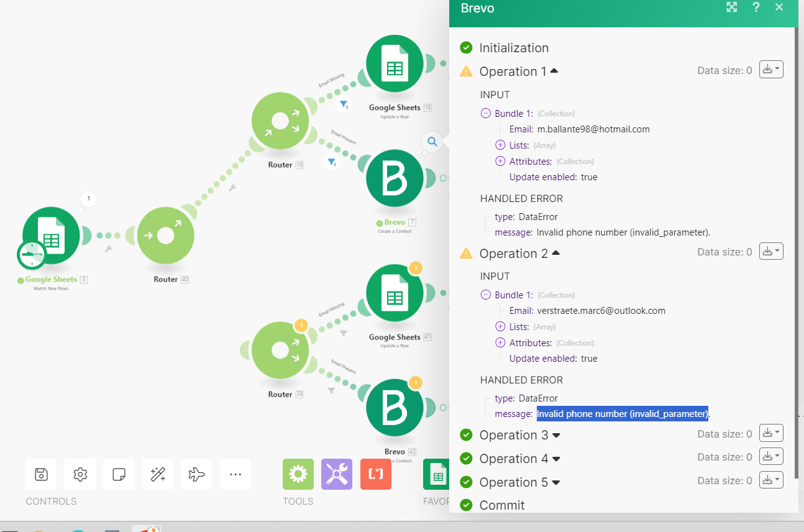Viewport: 804px width, 532px height.
Task: Expand Attributes collection in Operation 1
Action: pos(500,162)
